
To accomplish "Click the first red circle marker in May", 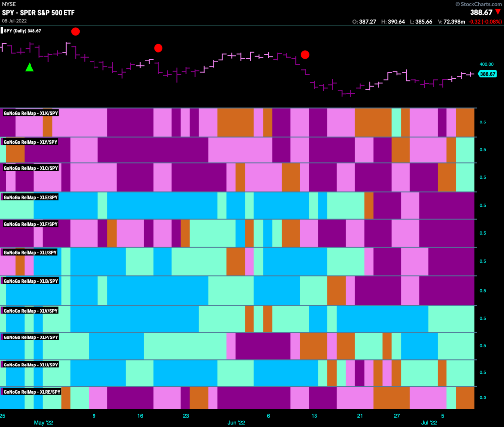I will click(75, 31).
